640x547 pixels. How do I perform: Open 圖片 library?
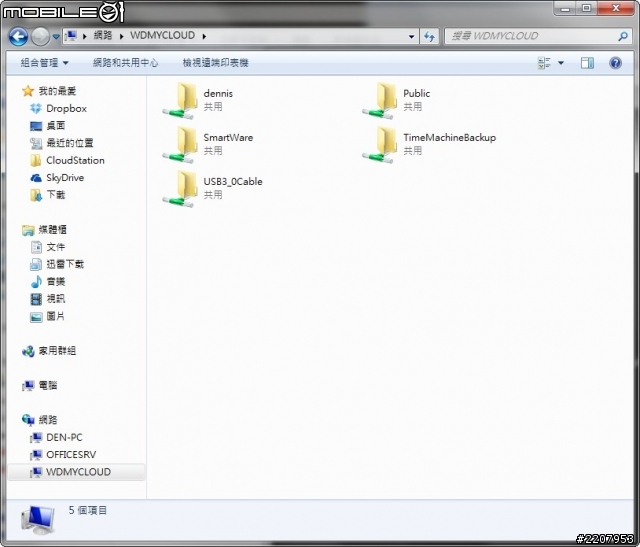coord(56,316)
